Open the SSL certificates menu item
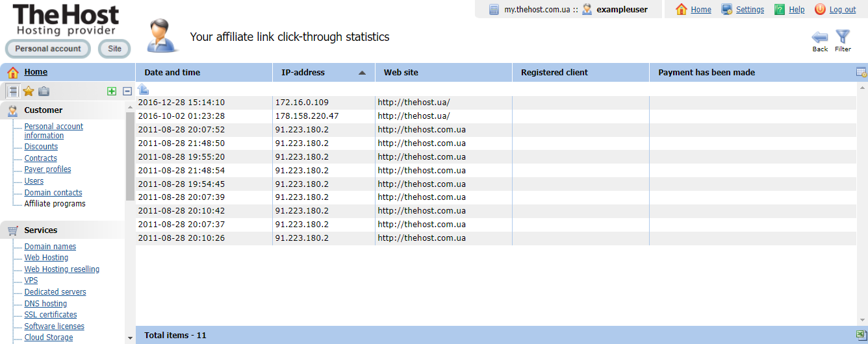Image resolution: width=868 pixels, height=344 pixels. 51,315
